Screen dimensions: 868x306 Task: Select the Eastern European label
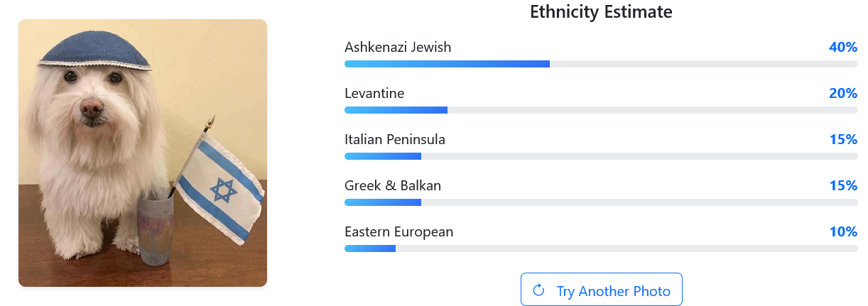click(398, 232)
